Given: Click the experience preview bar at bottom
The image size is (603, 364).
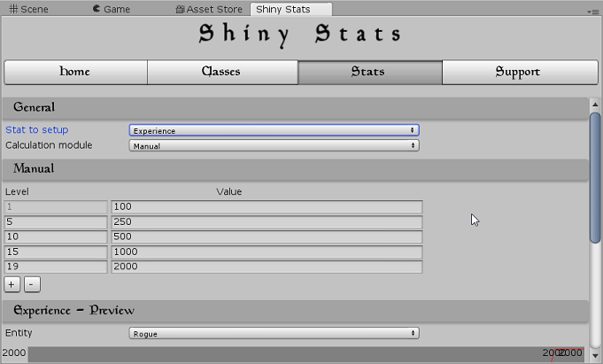Looking at the screenshot, I should (283, 354).
